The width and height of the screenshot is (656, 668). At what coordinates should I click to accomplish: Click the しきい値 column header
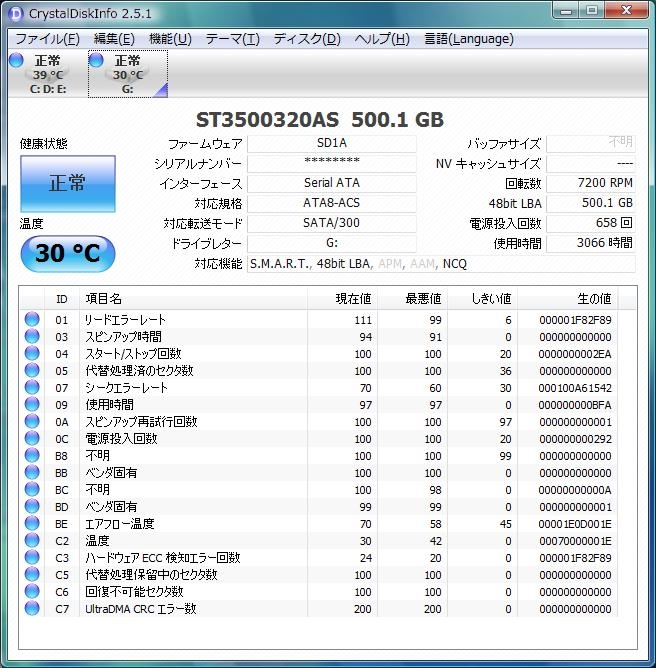pos(482,299)
